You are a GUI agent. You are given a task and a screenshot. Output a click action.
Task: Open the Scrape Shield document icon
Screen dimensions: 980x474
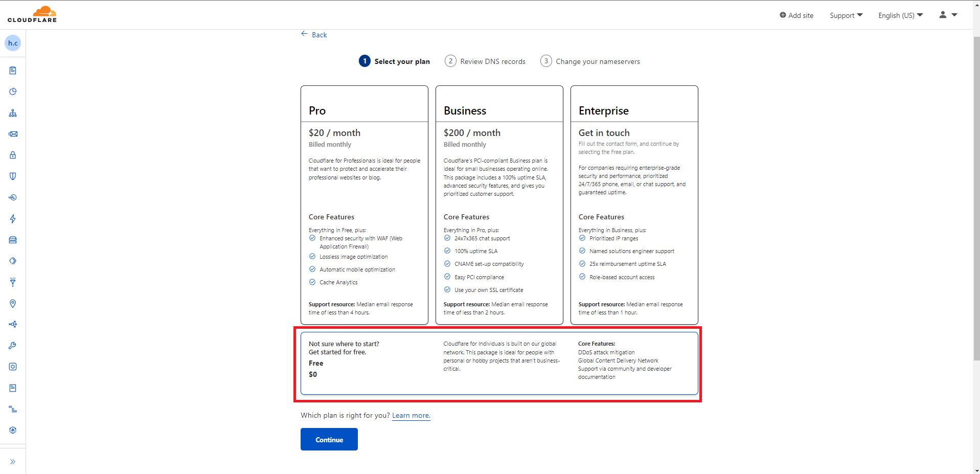(13, 388)
